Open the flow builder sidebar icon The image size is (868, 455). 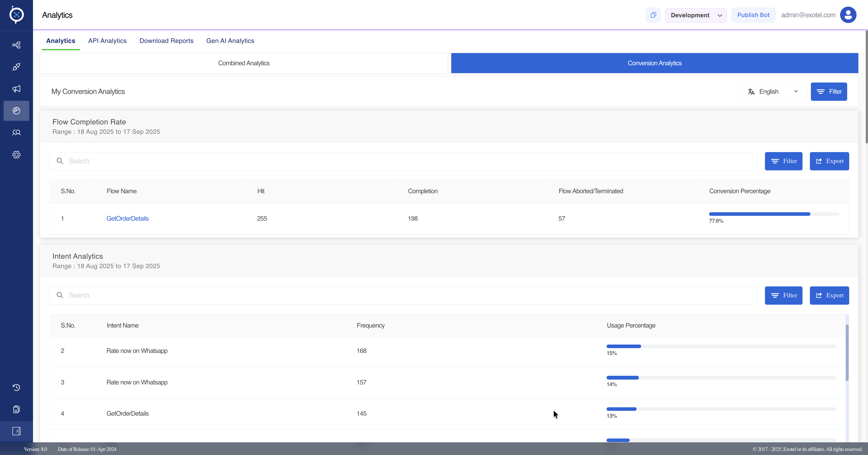(16, 45)
